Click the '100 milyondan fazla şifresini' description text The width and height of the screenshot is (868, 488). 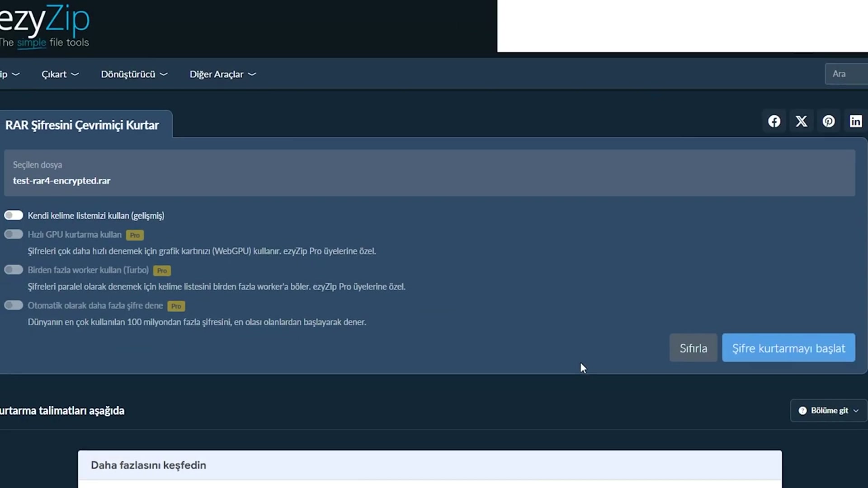[197, 322]
